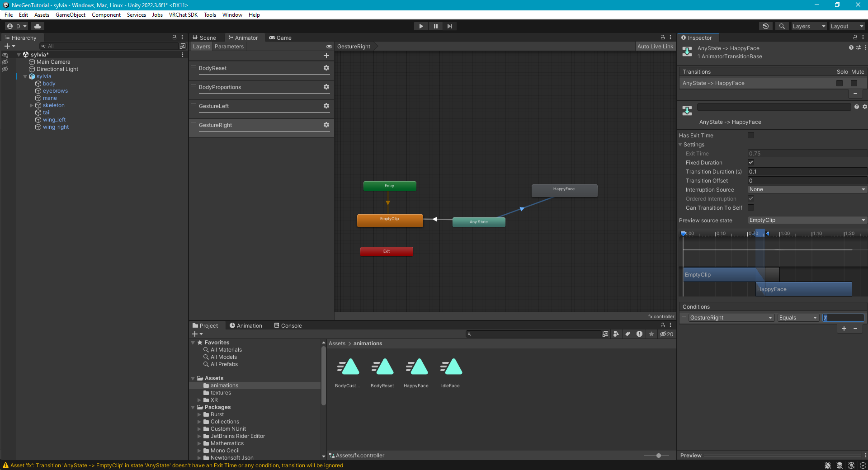Add a new animator layer with plus
Image resolution: width=868 pixels, height=470 pixels.
[326, 56]
